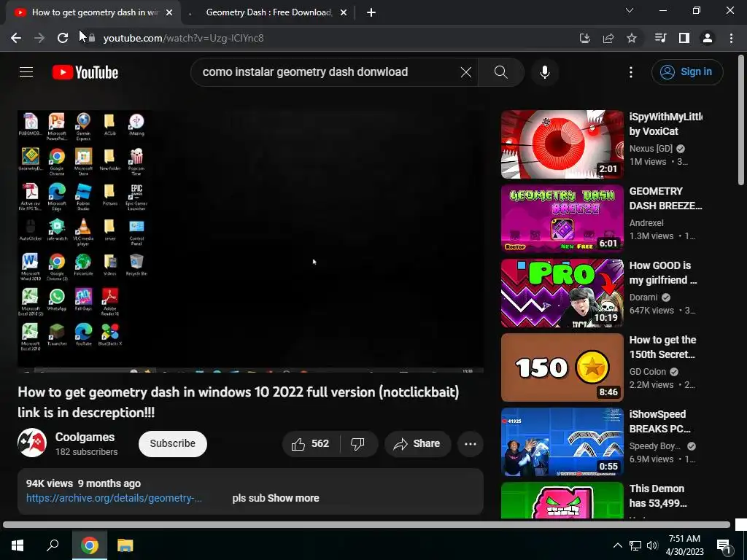Screen dimensions: 747x560
Task: Focus the address bar URL
Action: tap(183, 38)
